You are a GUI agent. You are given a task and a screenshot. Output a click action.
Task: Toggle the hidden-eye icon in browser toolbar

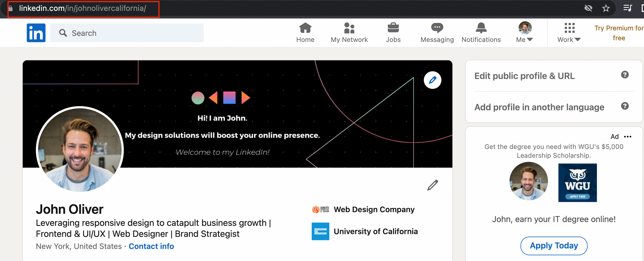[x=588, y=8]
